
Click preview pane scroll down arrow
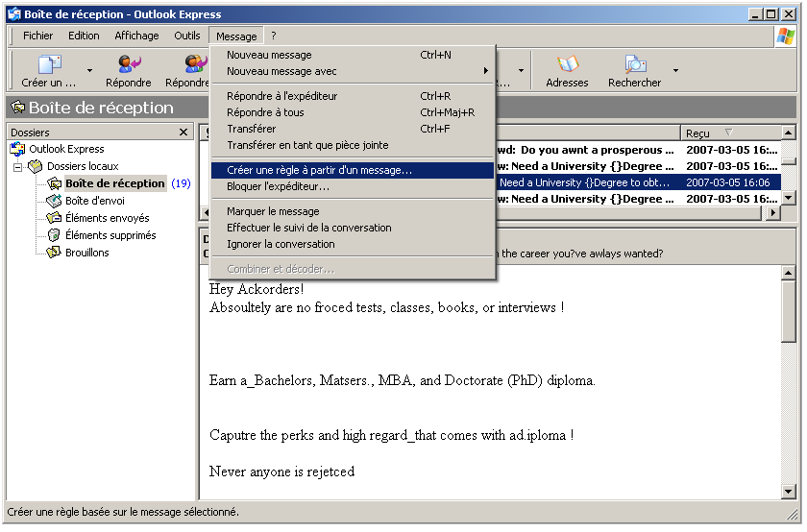click(788, 492)
